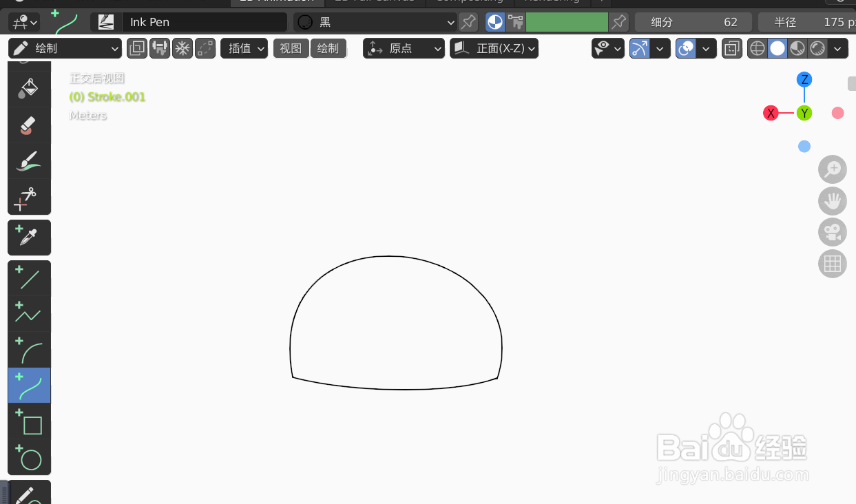This screenshot has width=856, height=504.
Task: Toggle Add Weight Data option
Action: (160, 48)
